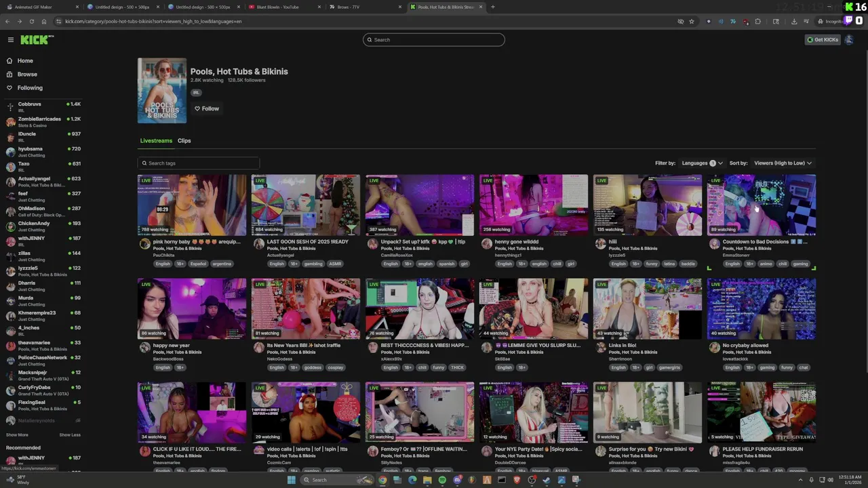Click CurlyFryDabs avatar in sidebar
Image resolution: width=868 pixels, height=488 pixels.
pyautogui.click(x=11, y=390)
